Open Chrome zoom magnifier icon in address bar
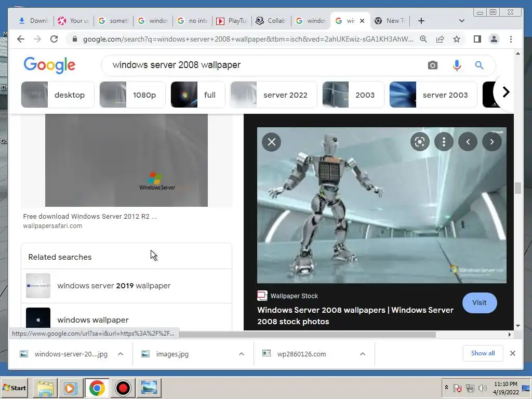The image size is (532, 399). tap(423, 39)
